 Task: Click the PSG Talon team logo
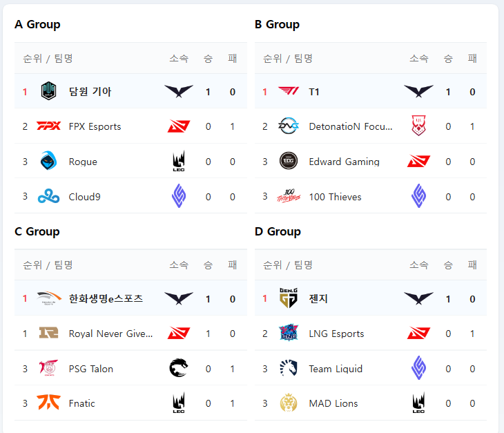point(48,369)
